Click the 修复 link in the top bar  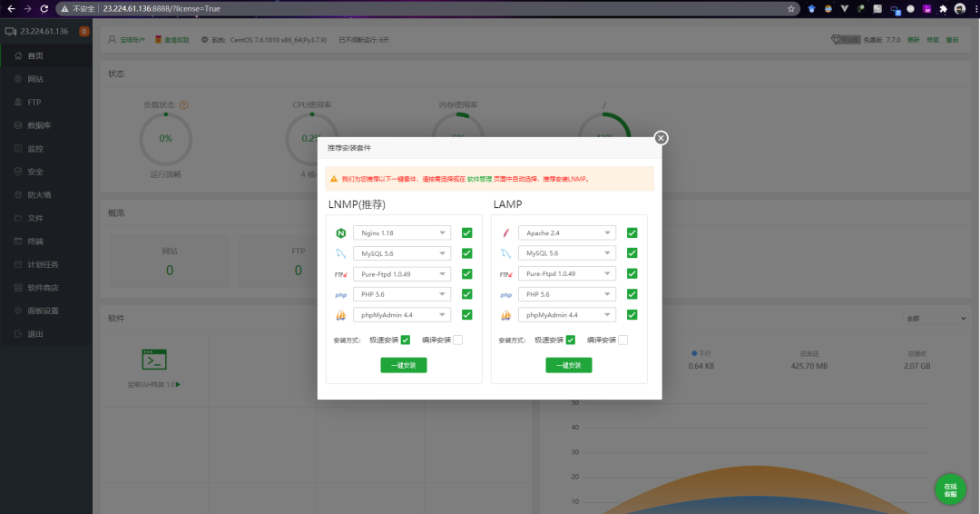click(x=933, y=39)
